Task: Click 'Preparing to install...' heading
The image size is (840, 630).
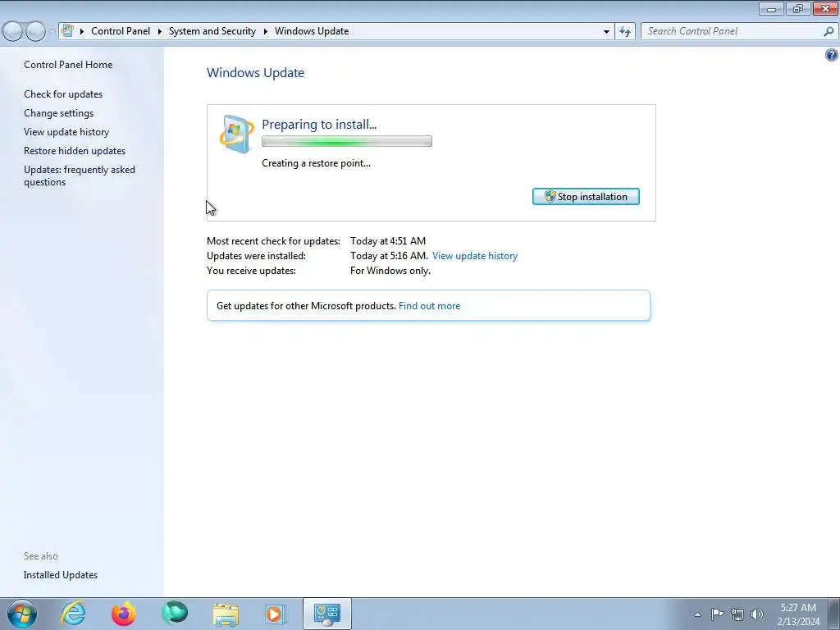Action: [319, 125]
